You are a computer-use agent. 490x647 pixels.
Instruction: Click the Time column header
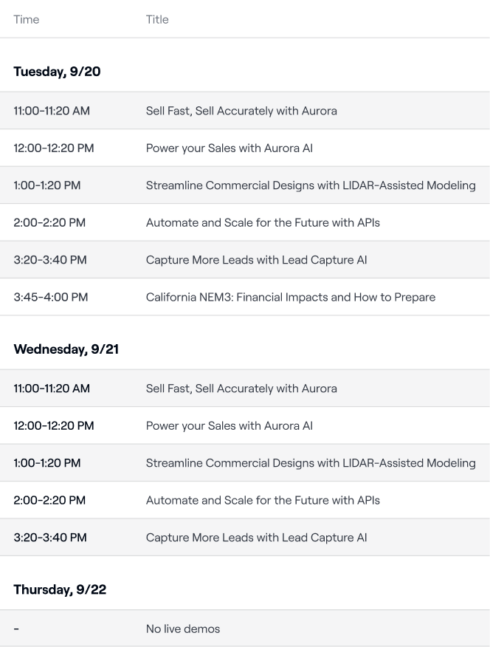coord(26,19)
